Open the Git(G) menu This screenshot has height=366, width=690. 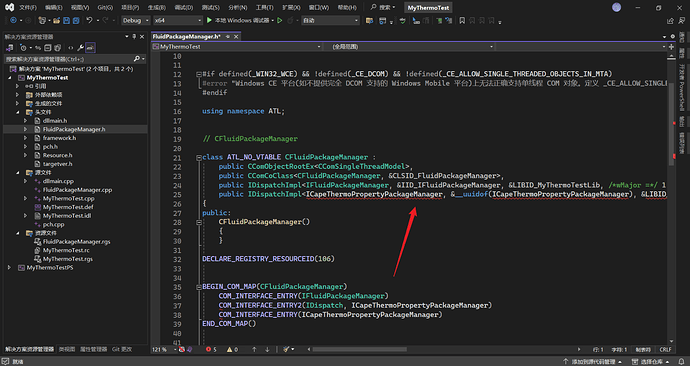pos(105,7)
